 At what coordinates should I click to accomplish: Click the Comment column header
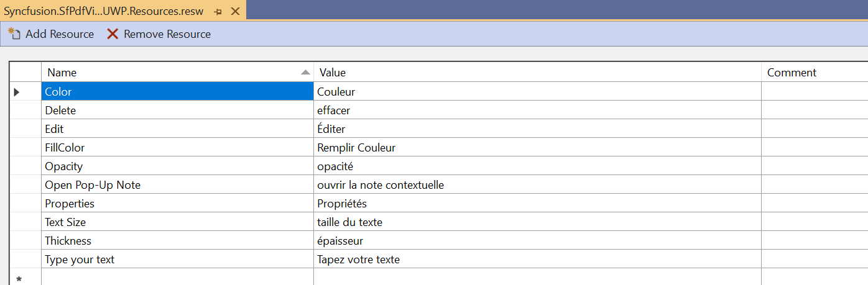point(815,72)
